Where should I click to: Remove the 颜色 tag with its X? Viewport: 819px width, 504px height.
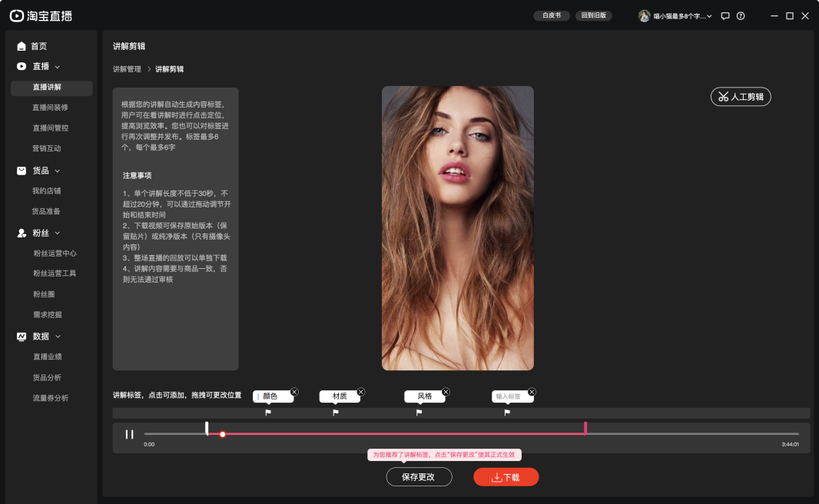(294, 392)
